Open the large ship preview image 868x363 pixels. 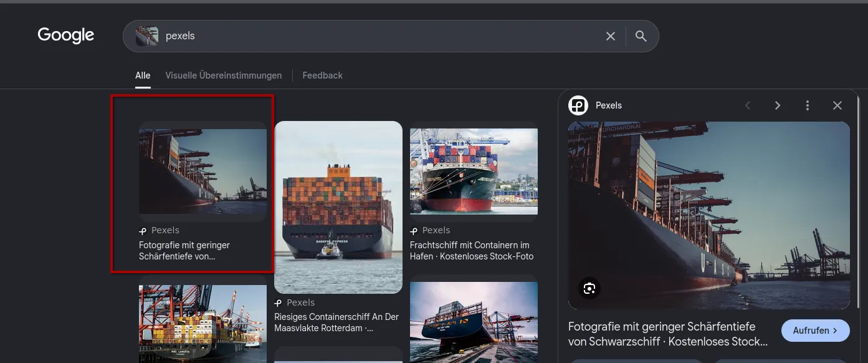709,215
